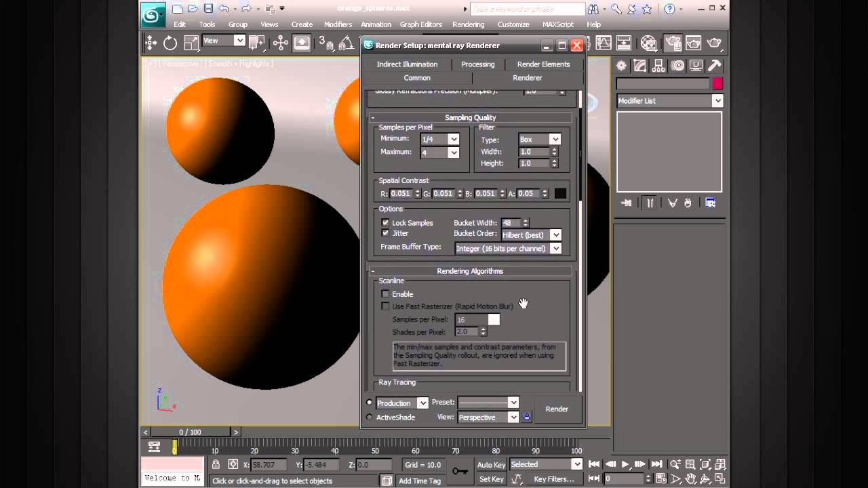
Task: Open the Modify command panel tab
Action: (x=640, y=66)
